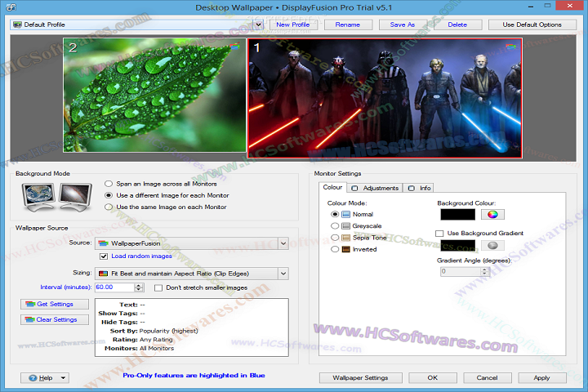Choose the Inverted colour mode radio
Screen dimensions: 588x392
(x=335, y=249)
